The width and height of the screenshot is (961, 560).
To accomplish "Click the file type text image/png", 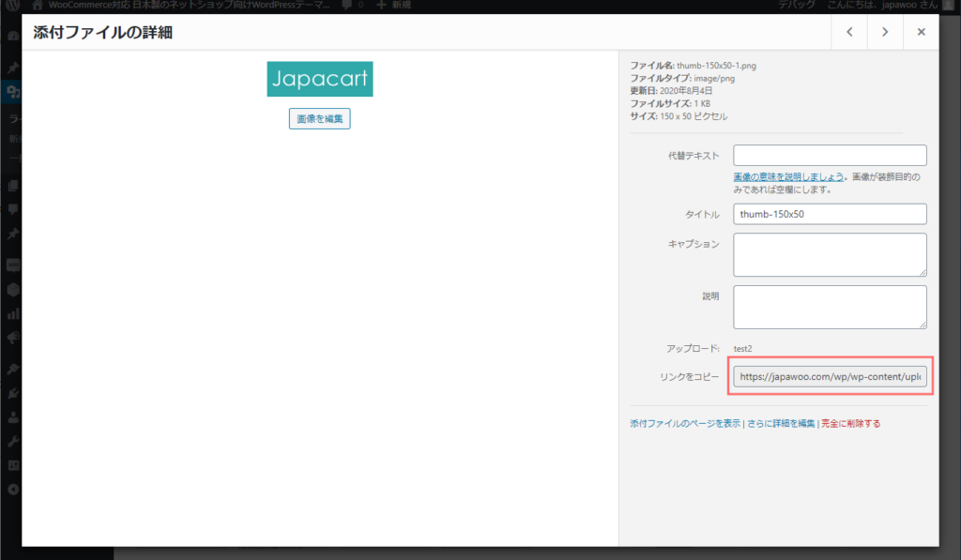I will (714, 79).
